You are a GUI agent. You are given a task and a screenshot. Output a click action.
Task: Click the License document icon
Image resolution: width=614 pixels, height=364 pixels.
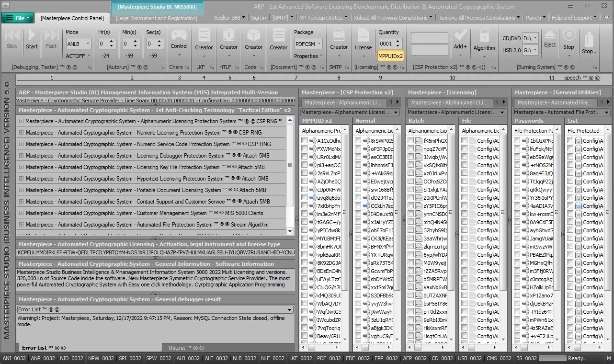363,35
